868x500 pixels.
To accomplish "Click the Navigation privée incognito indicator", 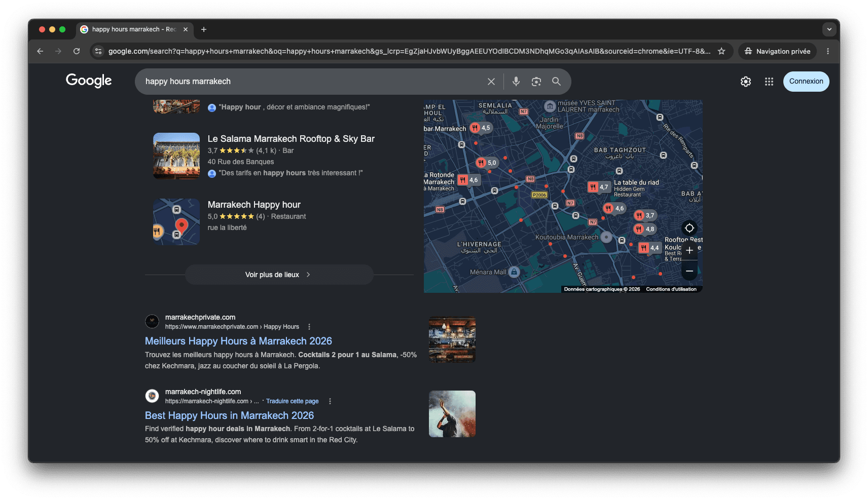I will (777, 51).
